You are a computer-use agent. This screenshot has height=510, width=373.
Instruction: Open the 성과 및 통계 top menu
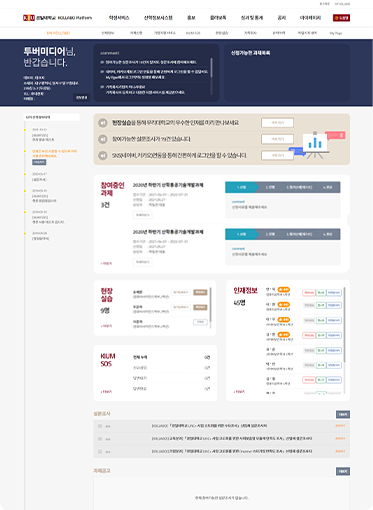[252, 18]
